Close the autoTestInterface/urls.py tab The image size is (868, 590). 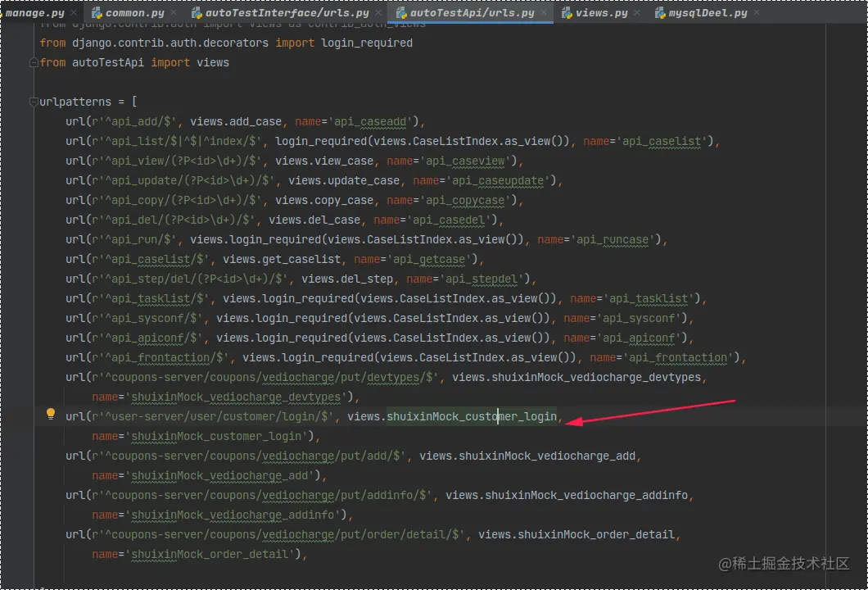pos(378,12)
